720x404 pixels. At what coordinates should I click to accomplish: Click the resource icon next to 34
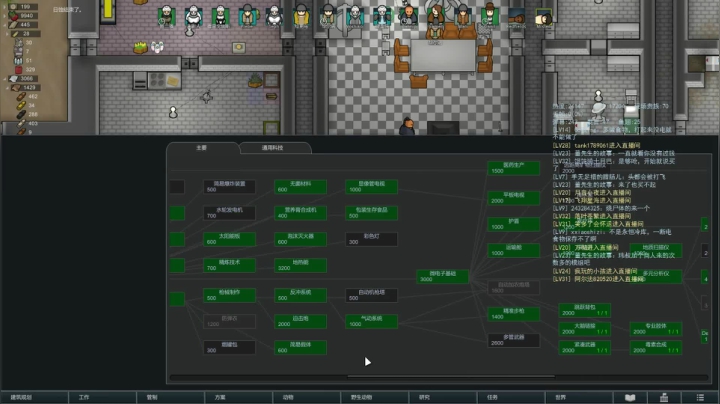point(21,105)
